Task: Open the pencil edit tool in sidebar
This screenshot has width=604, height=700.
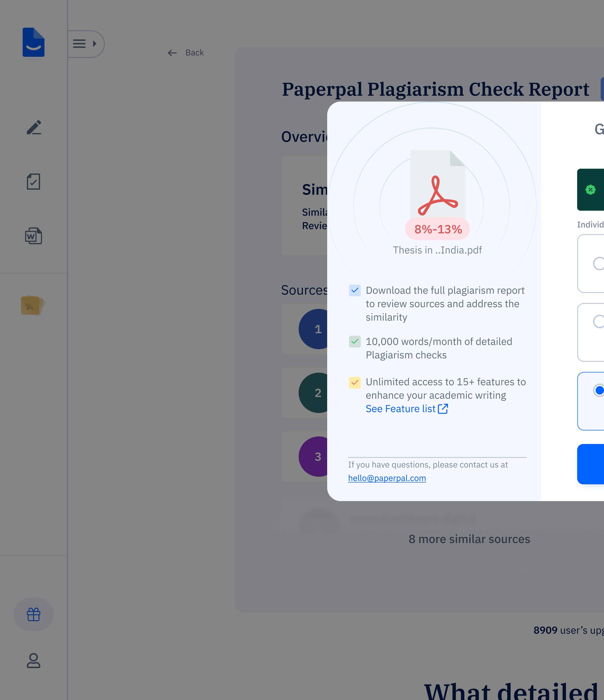Action: (34, 127)
